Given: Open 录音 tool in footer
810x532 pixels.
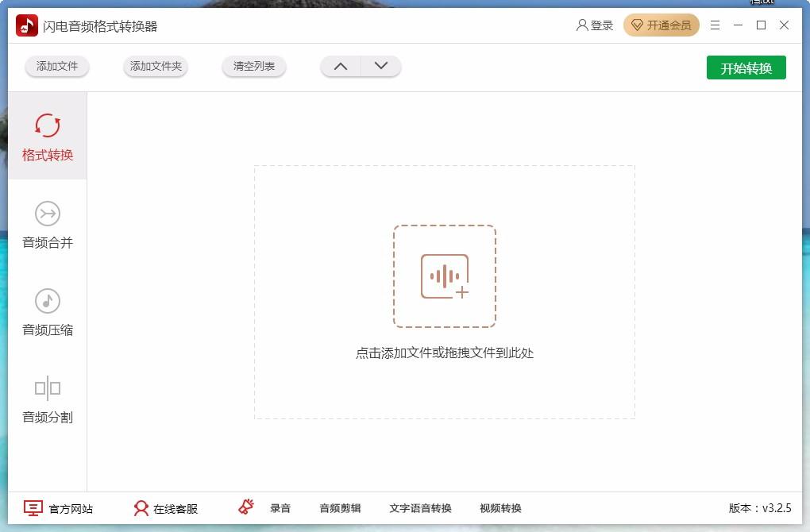Looking at the screenshot, I should click(280, 508).
